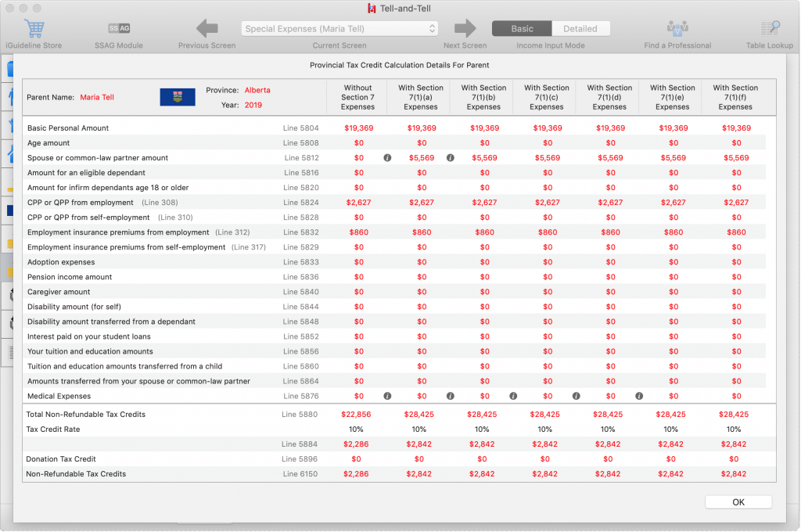Open Current Screen dropdown Special Expenses
The width and height of the screenshot is (801, 532).
(339, 29)
